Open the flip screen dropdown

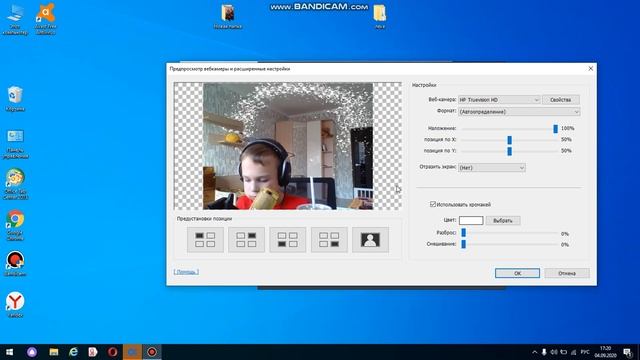pos(491,167)
